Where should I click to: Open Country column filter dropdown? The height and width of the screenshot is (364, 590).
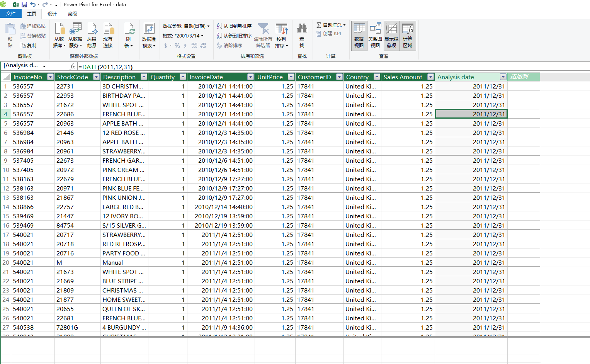(x=377, y=77)
